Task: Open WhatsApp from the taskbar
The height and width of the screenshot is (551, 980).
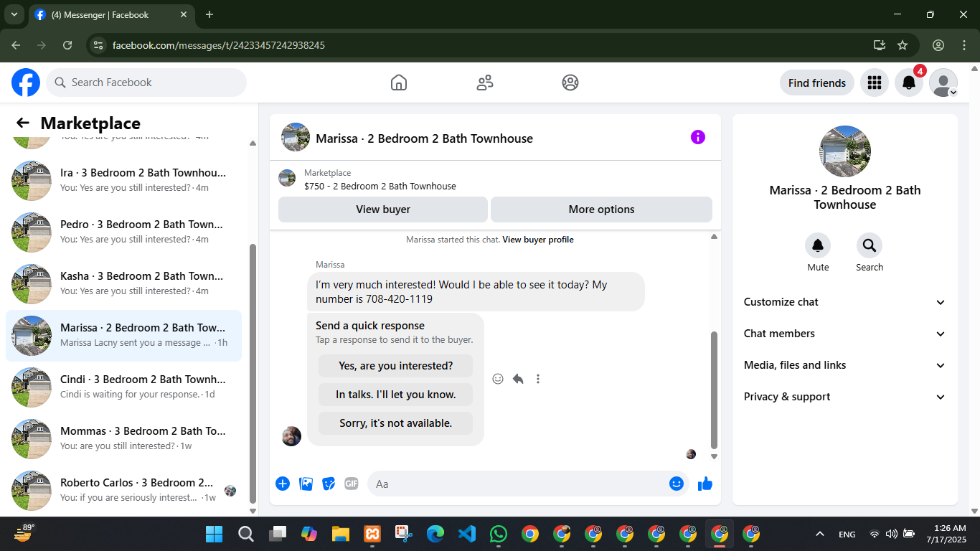Action: (499, 534)
